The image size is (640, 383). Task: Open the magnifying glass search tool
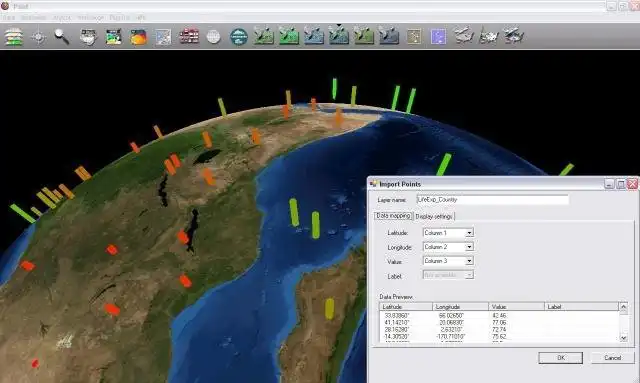[62, 37]
